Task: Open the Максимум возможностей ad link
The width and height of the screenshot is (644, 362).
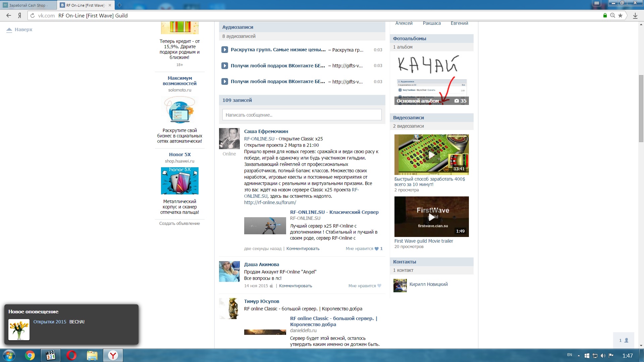Action: [x=180, y=81]
